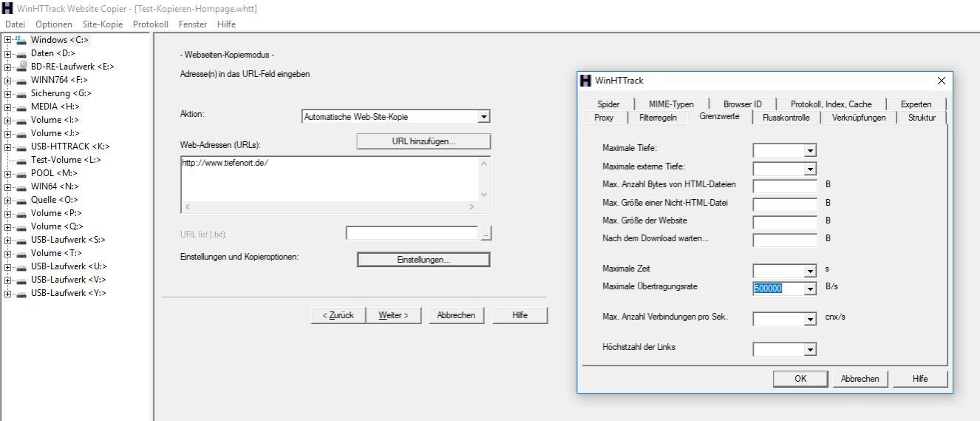
Task: Select USB-Laufwerk S: in drive tree
Action: click(x=68, y=240)
